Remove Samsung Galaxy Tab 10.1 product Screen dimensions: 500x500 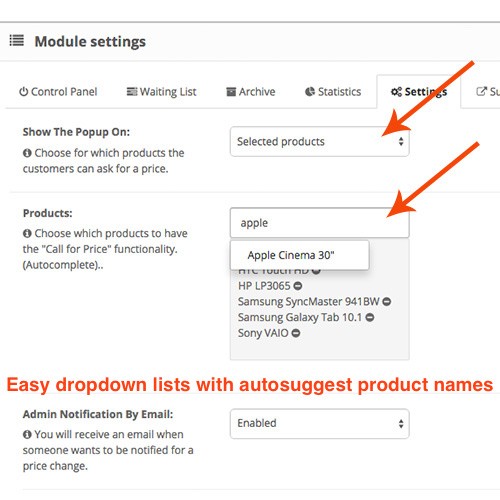(x=370, y=317)
